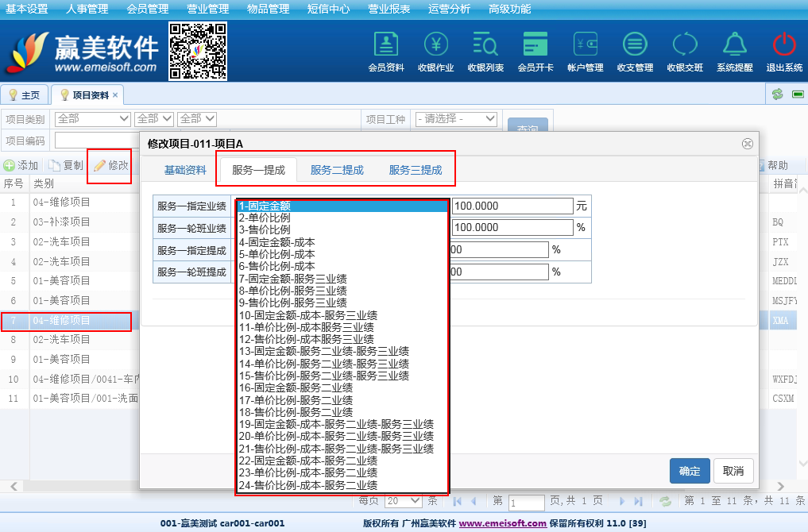Open the 营业报表 menu
This screenshot has width=808, height=532.
pos(389,10)
